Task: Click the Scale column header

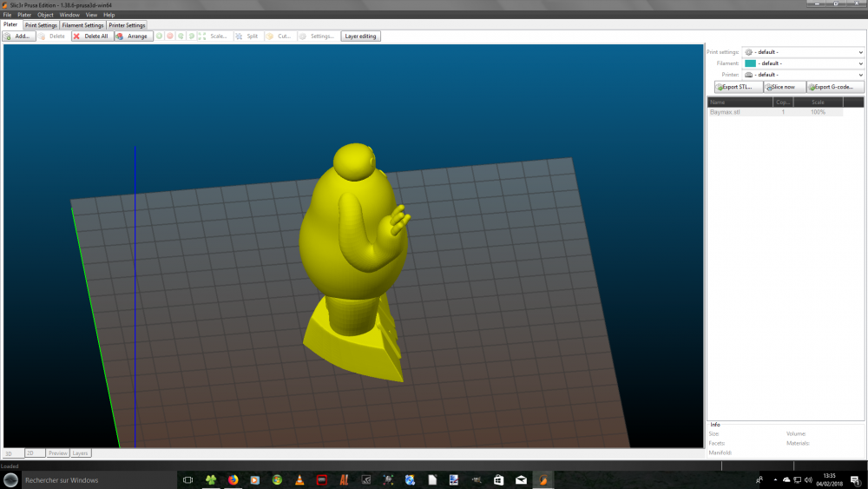Action: 819,102
